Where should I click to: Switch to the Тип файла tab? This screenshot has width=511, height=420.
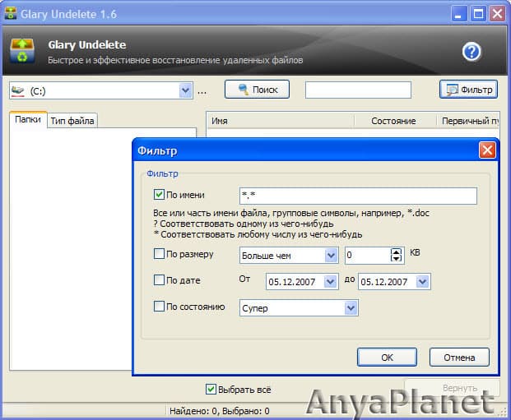(72, 121)
